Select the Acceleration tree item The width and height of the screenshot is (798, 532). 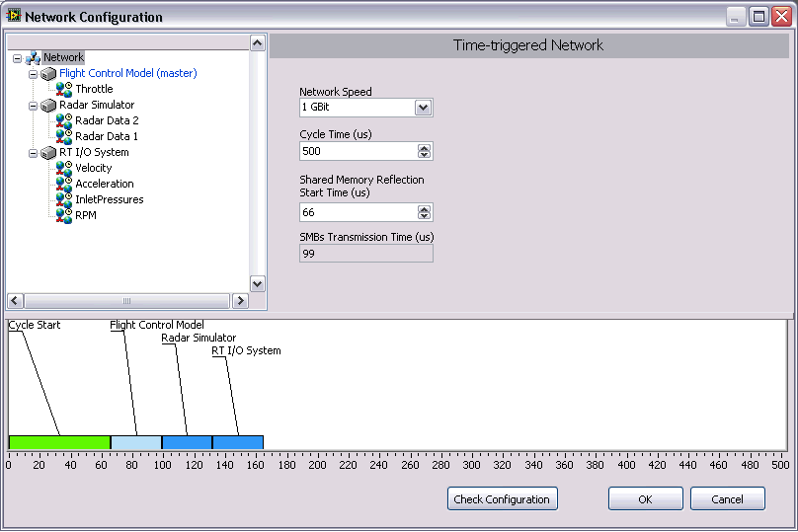[x=104, y=184]
